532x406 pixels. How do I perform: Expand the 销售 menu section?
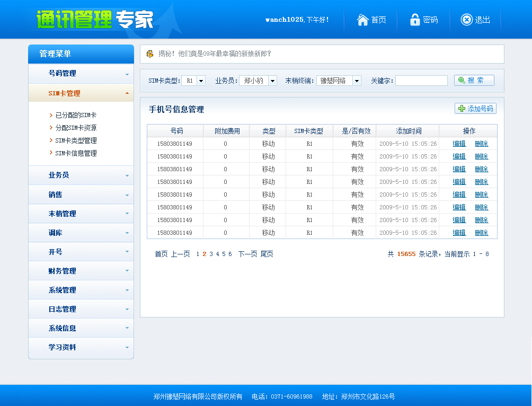81,195
